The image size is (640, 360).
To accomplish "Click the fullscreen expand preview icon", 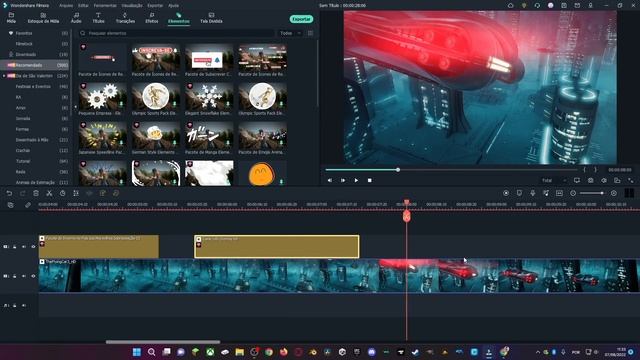I will pyautogui.click(x=631, y=180).
